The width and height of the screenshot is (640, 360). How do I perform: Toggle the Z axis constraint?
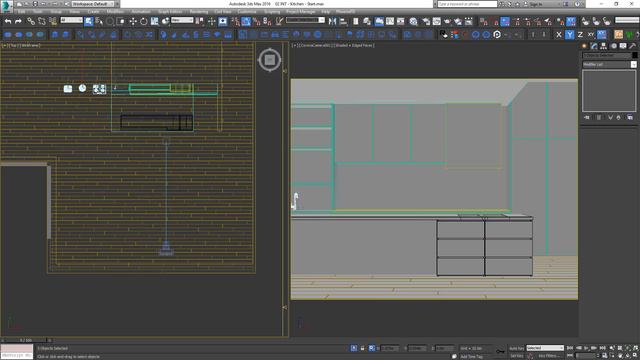(580, 35)
